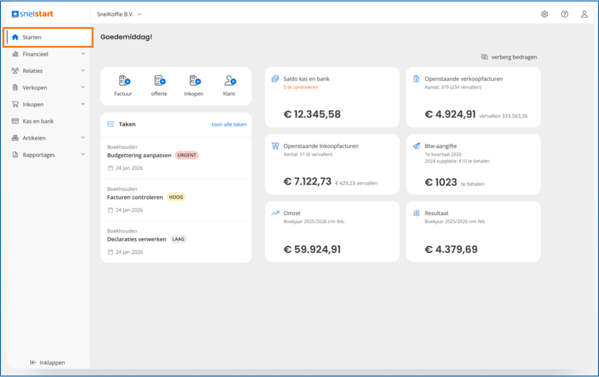This screenshot has height=377, width=599.
Task: Click the LAAG priority badge
Action: point(178,239)
